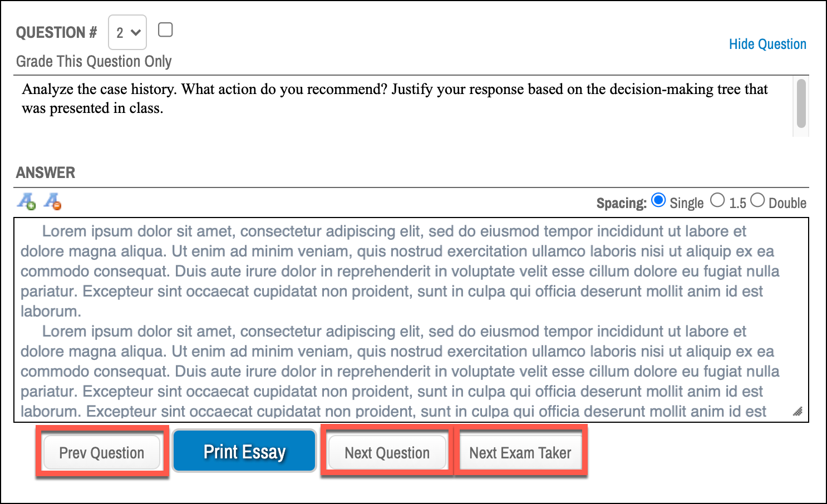Screen dimensions: 827x504
Task: Choose 1.5 line spacing
Action: 718,200
